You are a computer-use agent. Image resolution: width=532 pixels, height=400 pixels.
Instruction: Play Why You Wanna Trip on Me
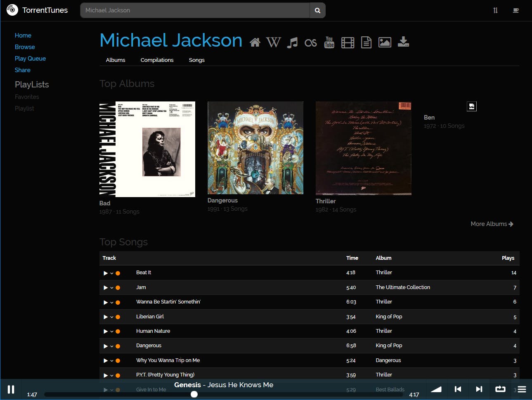tap(106, 361)
